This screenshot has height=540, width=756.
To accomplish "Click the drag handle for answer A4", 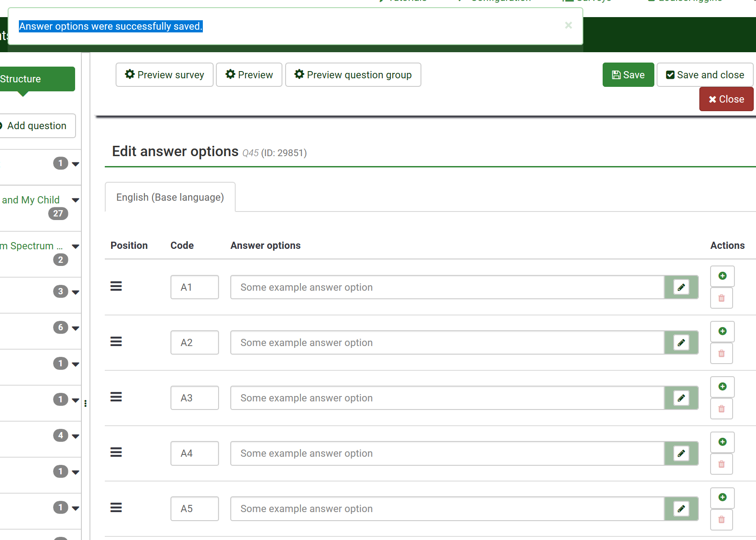I will coord(116,452).
